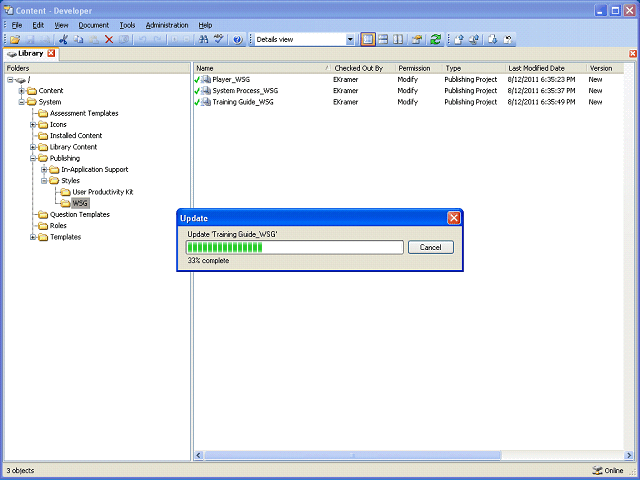Sort by the Type column header
This screenshot has height=480, width=640.
474,68
